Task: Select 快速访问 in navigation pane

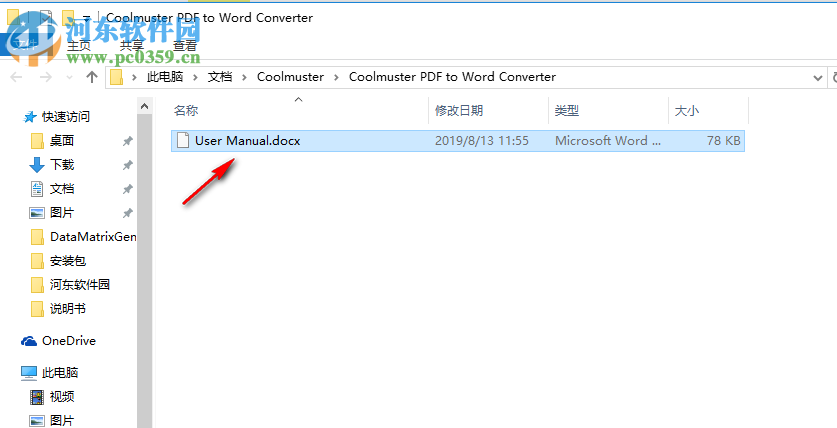Action: tap(66, 116)
